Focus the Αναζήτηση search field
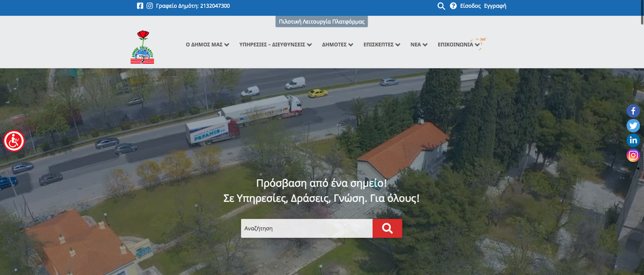 307,228
